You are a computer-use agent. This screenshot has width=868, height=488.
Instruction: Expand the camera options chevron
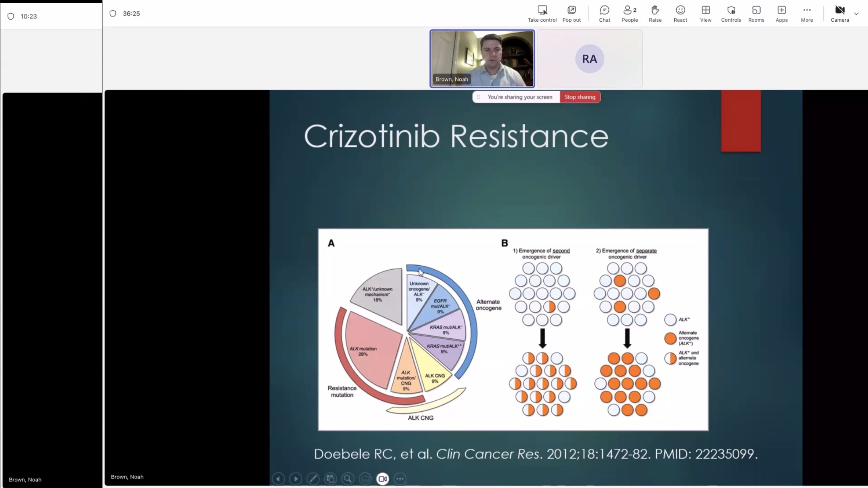click(856, 14)
